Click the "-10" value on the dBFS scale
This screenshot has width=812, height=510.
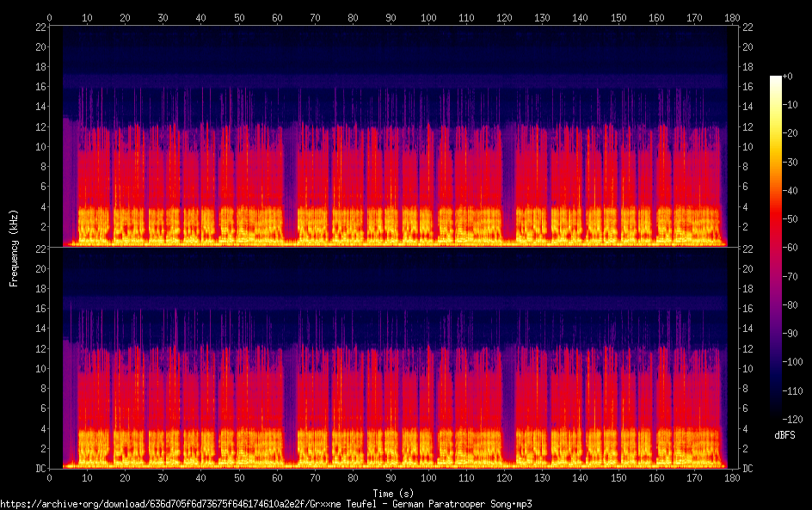pos(790,105)
